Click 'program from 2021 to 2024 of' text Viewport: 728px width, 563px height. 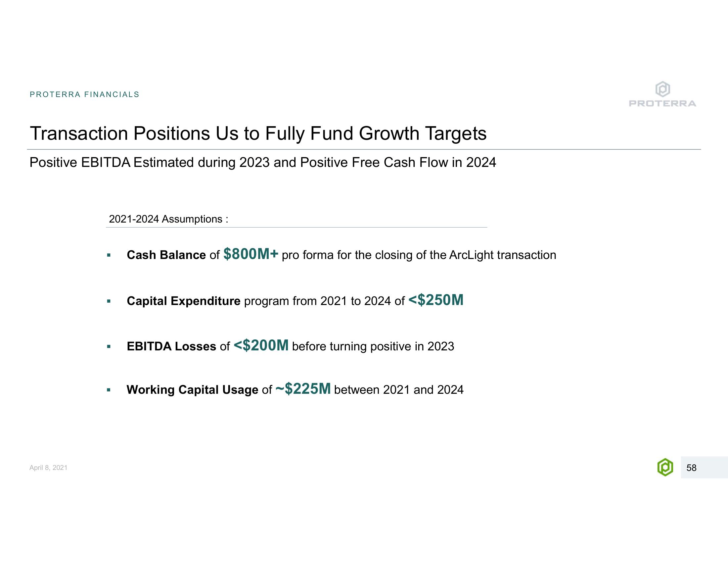coord(324,301)
